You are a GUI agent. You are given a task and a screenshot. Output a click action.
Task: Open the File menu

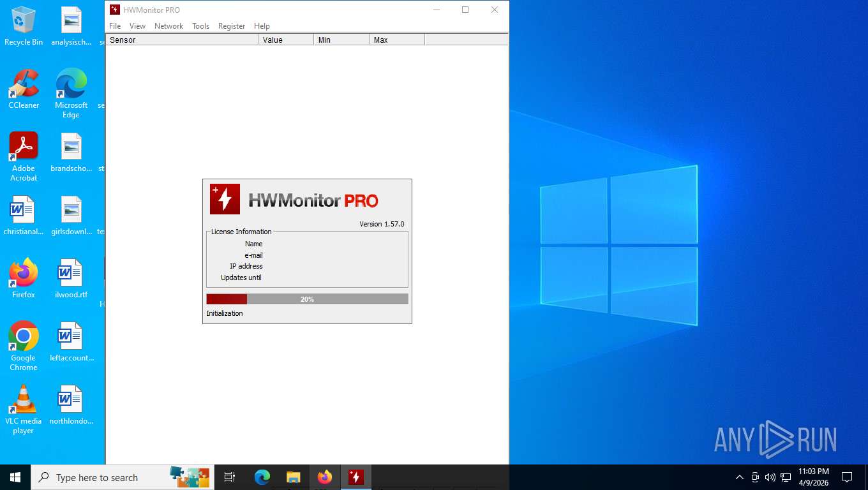tap(115, 26)
